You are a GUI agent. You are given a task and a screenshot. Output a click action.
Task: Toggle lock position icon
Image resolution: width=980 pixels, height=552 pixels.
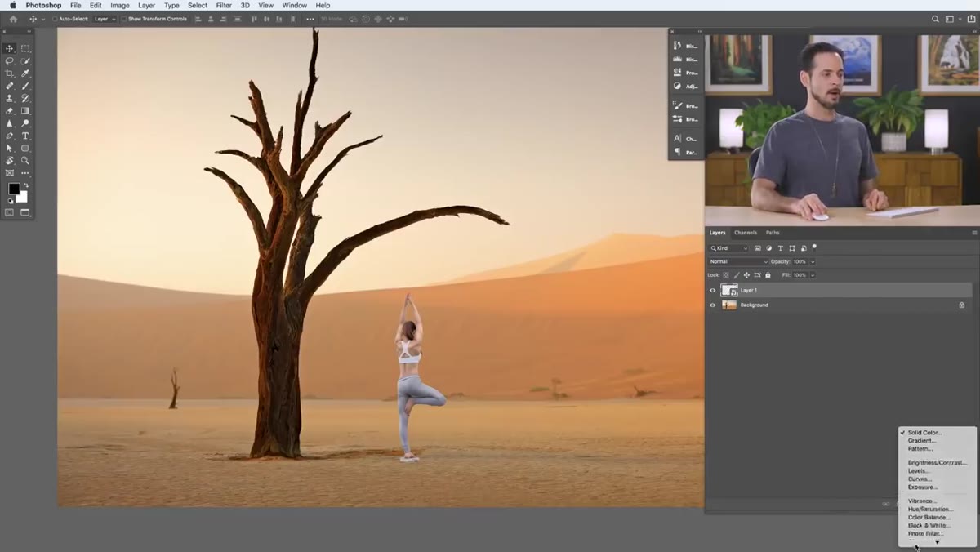point(746,275)
